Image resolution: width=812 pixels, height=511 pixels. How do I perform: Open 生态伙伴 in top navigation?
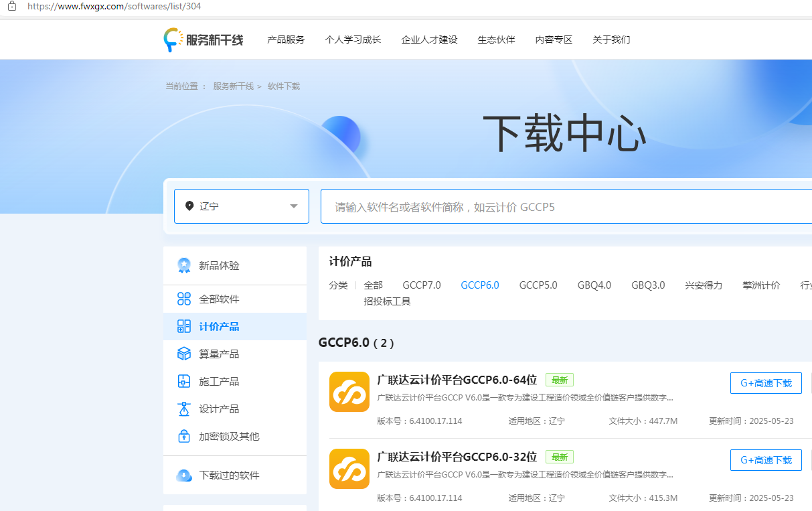(x=496, y=40)
